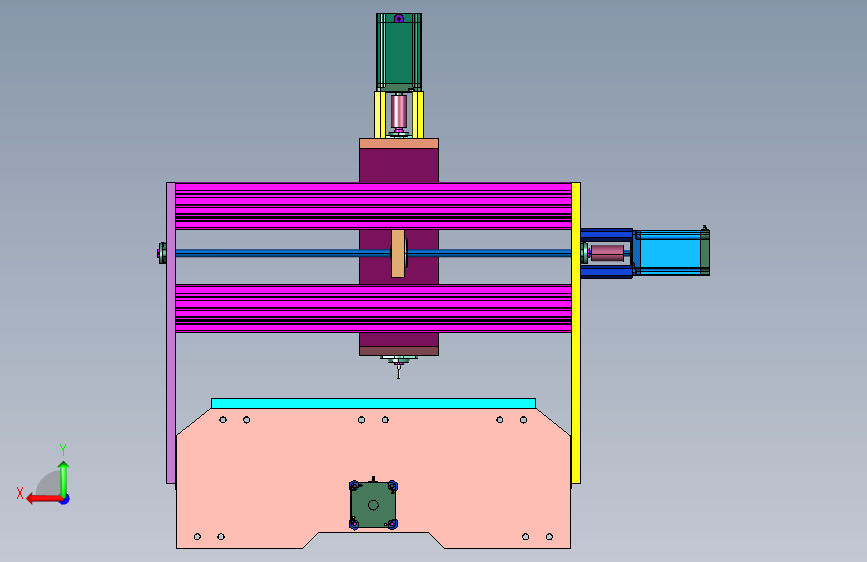Click the pink coupling below the top motor
The width and height of the screenshot is (867, 562).
coord(399,111)
